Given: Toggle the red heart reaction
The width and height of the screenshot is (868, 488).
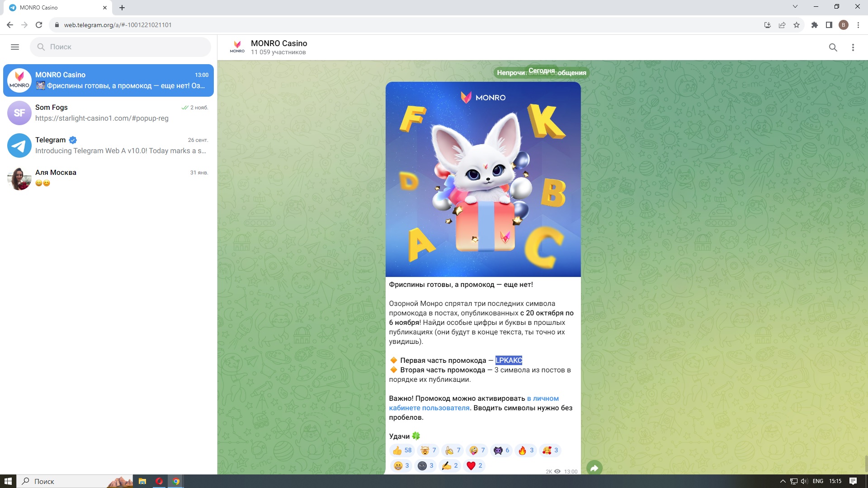Looking at the screenshot, I should (474, 466).
